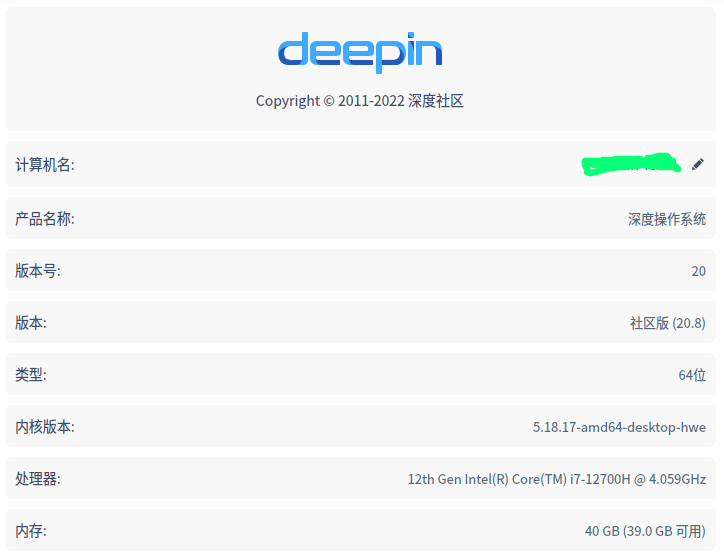Screen dimensions: 724x559
Task: Click kernel value '5.18.17-amd64-desktop-hwe'
Action: tap(619, 427)
